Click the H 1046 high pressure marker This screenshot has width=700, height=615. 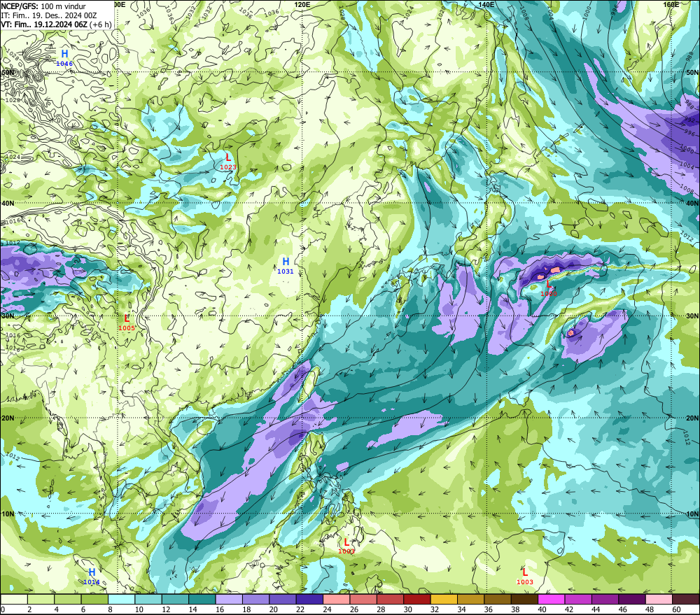click(x=64, y=57)
